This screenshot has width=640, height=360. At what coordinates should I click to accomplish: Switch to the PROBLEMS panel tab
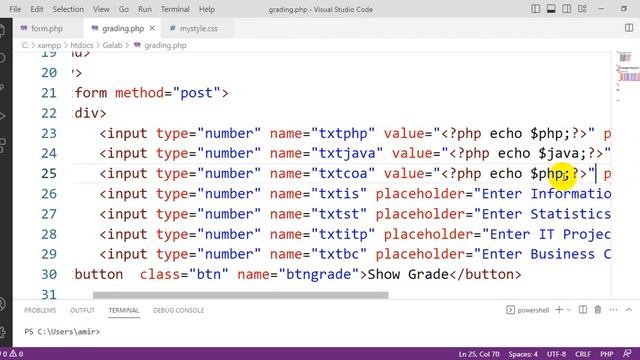(40, 310)
